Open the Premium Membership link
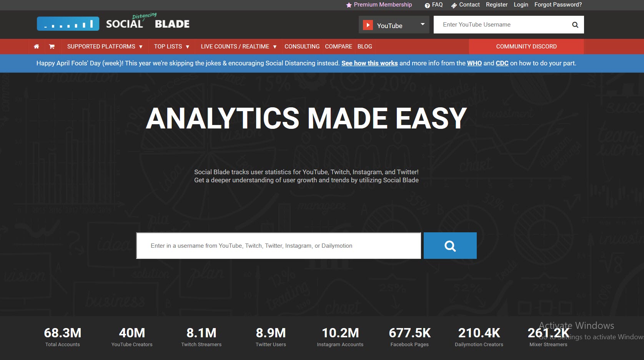The width and height of the screenshot is (644, 360). click(x=383, y=5)
